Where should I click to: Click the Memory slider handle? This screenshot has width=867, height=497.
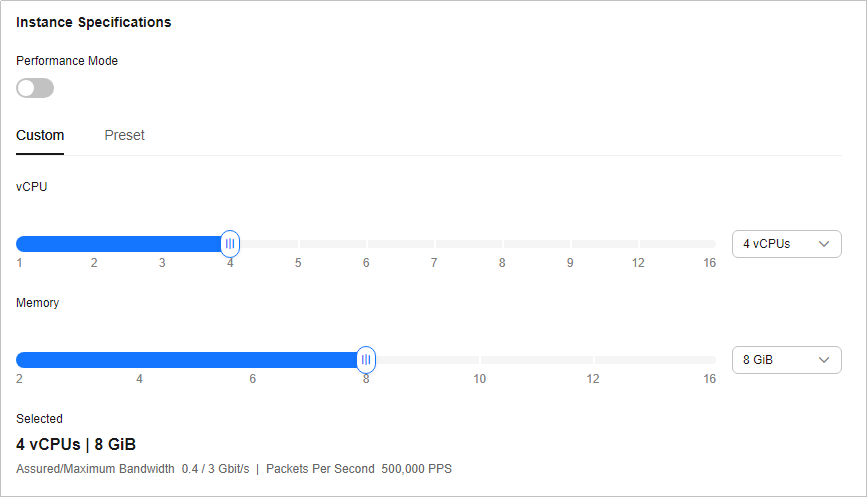pyautogui.click(x=366, y=359)
